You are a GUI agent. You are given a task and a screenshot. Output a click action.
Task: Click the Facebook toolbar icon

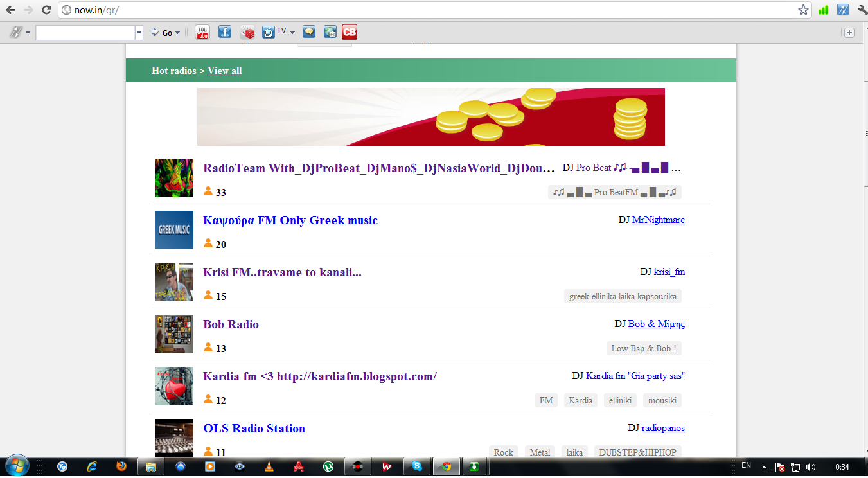pos(224,32)
